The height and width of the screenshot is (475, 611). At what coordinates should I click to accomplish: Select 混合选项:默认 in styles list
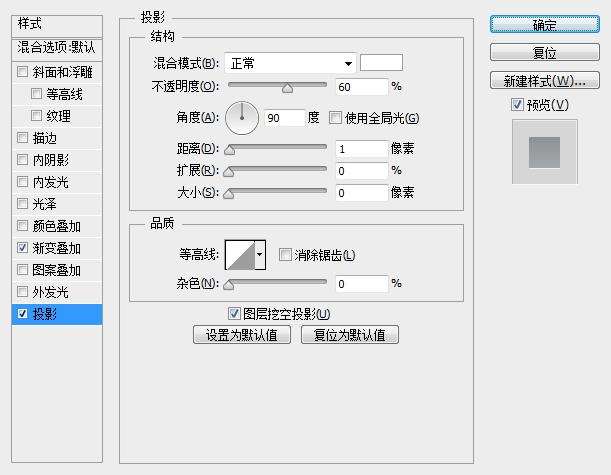coord(57,48)
